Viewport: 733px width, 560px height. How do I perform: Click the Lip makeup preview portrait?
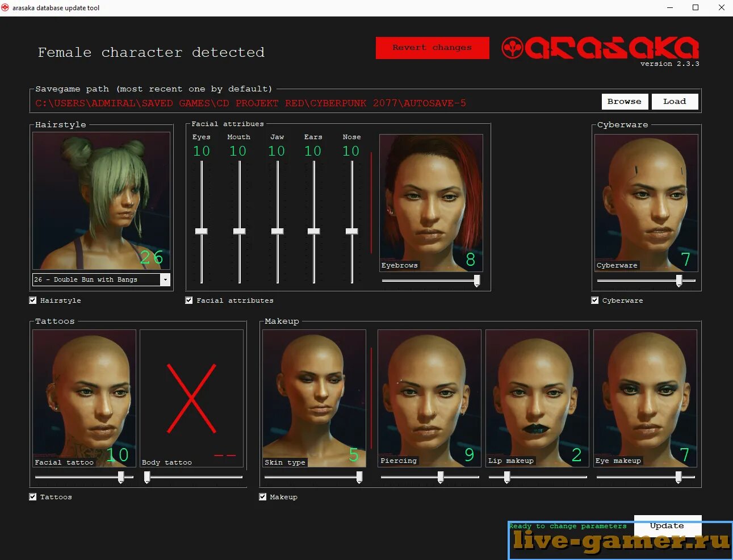537,398
